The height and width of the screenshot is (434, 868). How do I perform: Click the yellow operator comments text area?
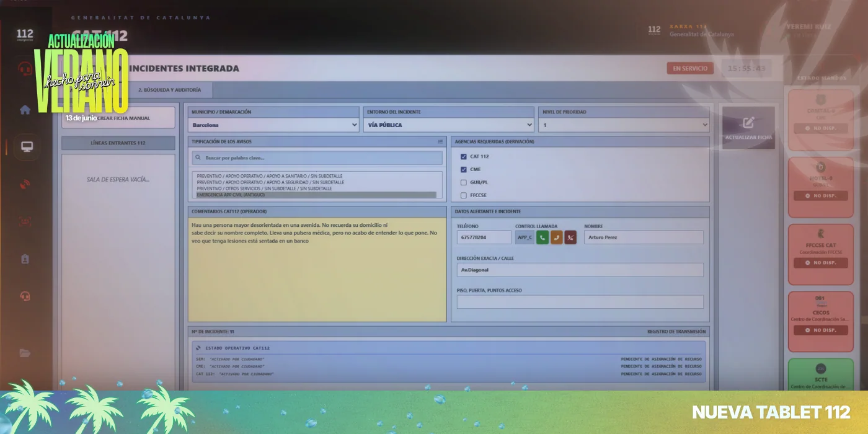pyautogui.click(x=317, y=269)
